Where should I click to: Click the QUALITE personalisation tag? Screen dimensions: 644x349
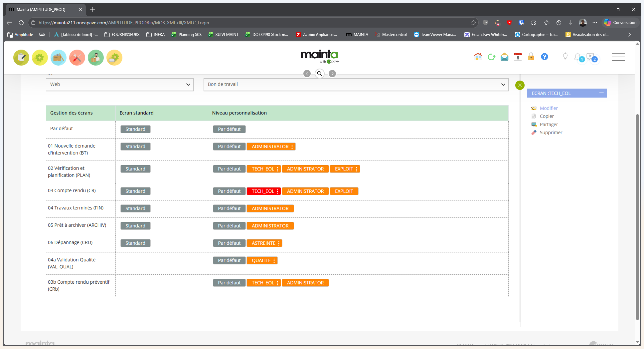pyautogui.click(x=262, y=260)
